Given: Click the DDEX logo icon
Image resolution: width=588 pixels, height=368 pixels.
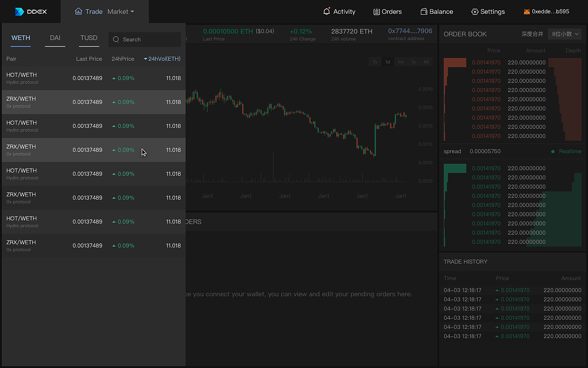Looking at the screenshot, I should (x=19, y=11).
